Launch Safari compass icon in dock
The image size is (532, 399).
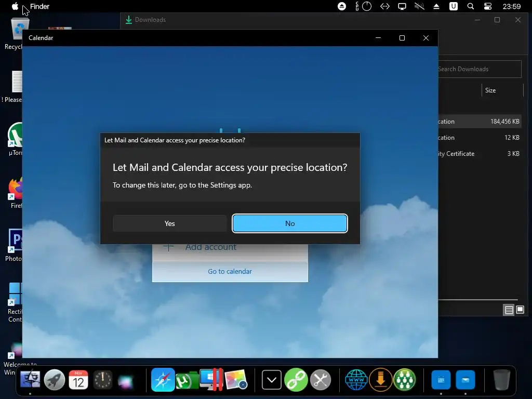(x=163, y=379)
